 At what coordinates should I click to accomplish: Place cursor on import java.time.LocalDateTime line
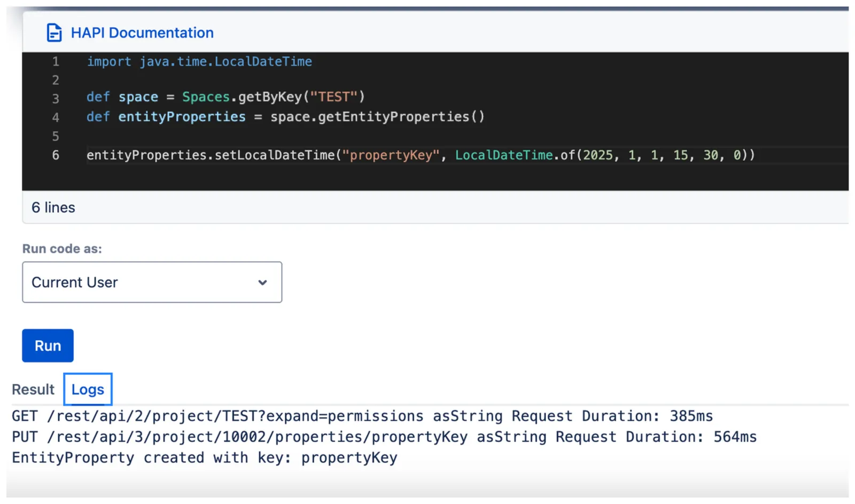click(199, 61)
